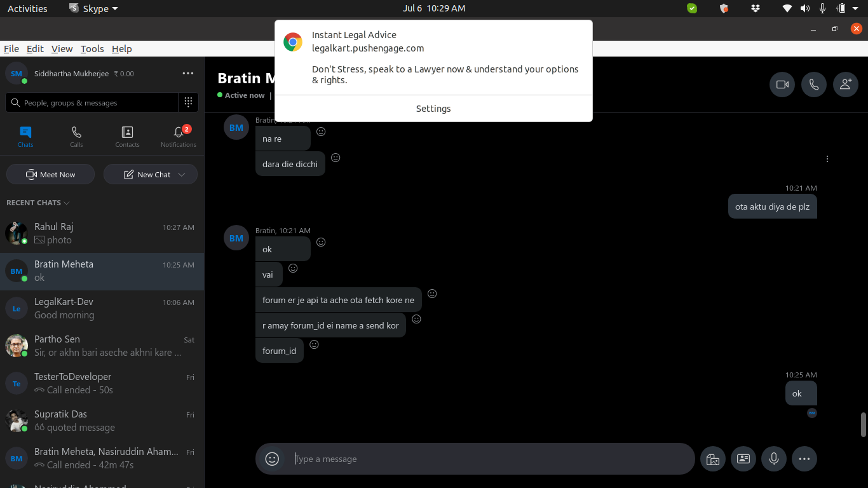Viewport: 868px width, 488px height.
Task: Click the add people to conversation icon
Action: (x=845, y=85)
